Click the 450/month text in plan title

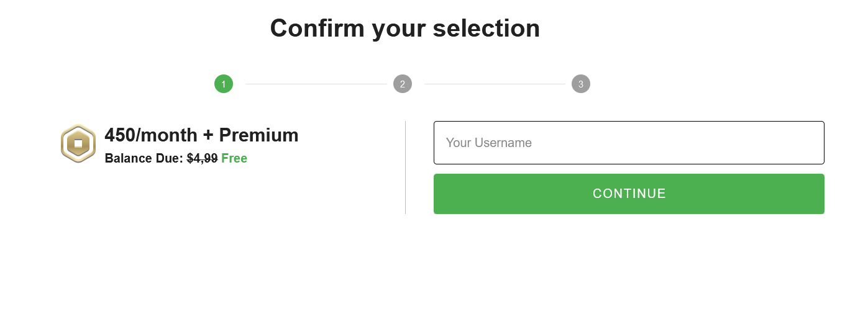(151, 135)
